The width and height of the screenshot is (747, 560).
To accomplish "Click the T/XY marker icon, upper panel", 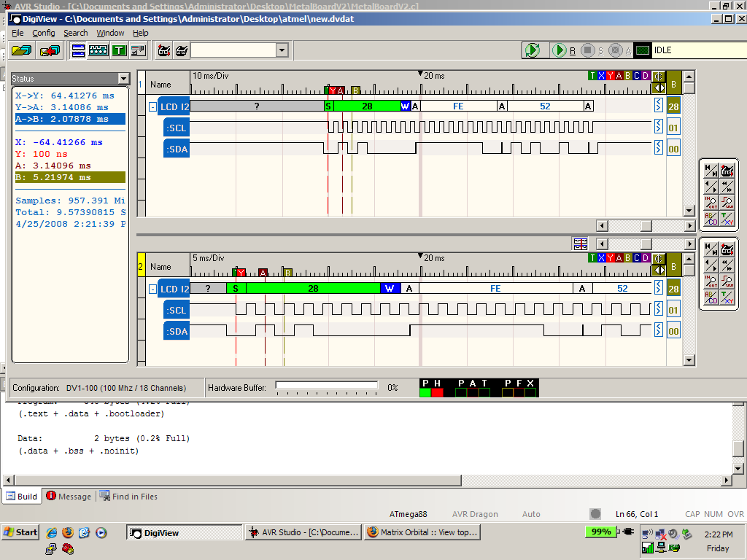I will (727, 219).
